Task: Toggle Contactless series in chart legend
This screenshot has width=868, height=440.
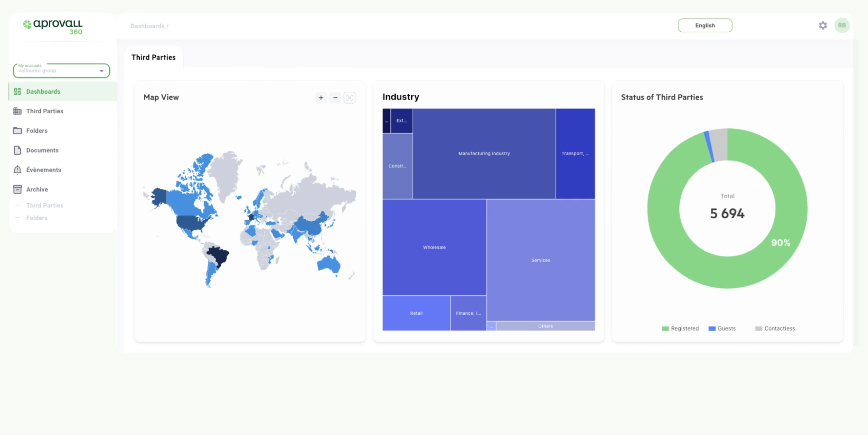Action: (775, 328)
